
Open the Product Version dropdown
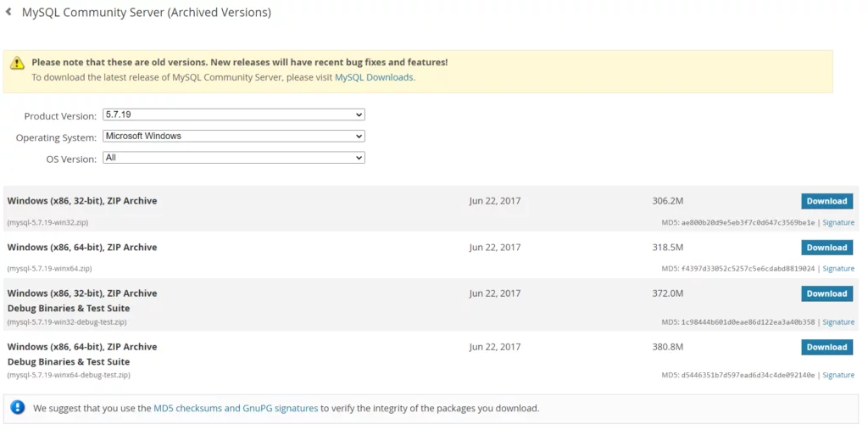click(x=234, y=114)
